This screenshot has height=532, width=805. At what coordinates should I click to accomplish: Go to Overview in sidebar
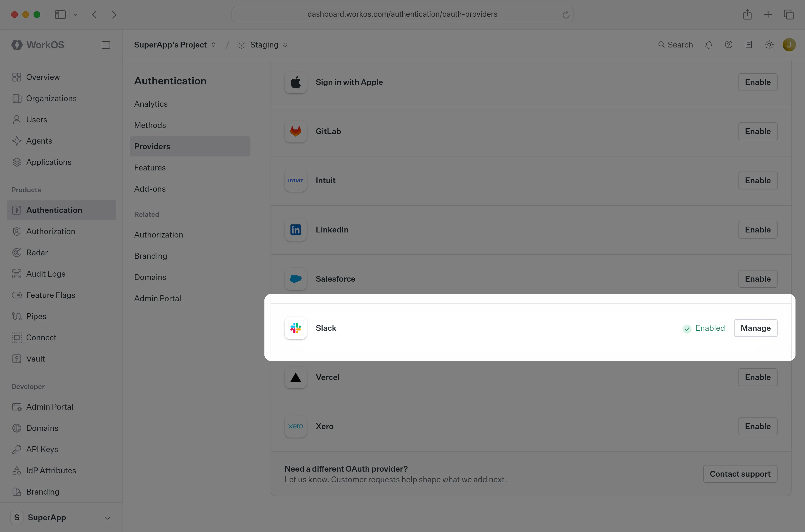pos(61,77)
